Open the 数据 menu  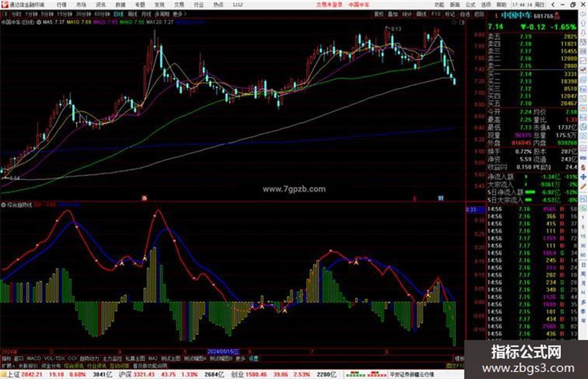coord(120,4)
